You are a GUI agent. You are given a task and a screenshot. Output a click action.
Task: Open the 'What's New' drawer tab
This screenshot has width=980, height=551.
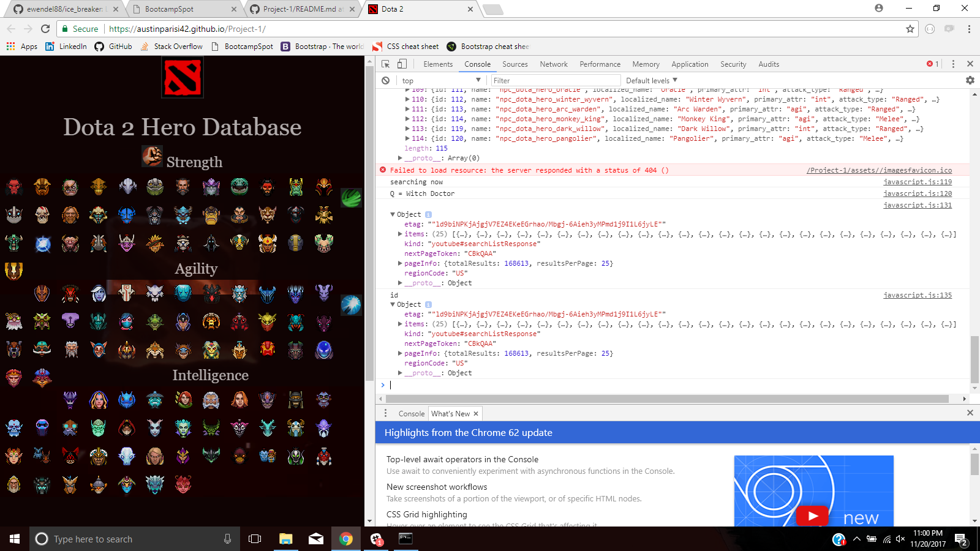[450, 413]
